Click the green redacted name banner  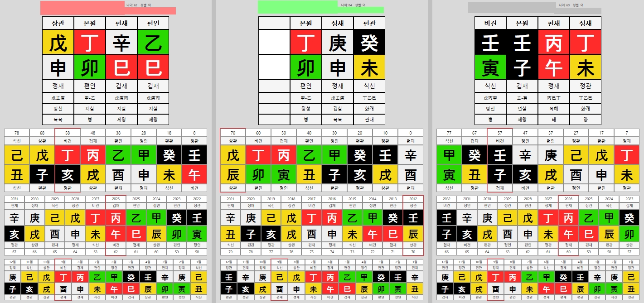[321, 7]
